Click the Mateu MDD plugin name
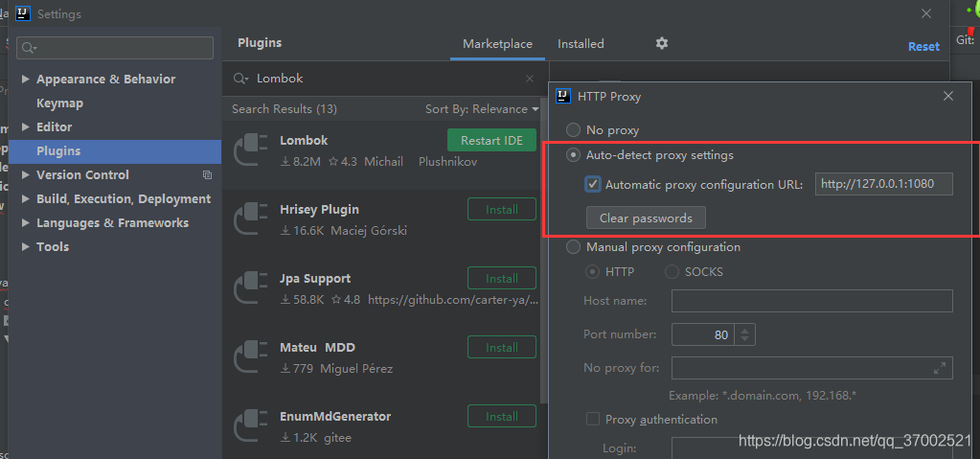 point(317,347)
